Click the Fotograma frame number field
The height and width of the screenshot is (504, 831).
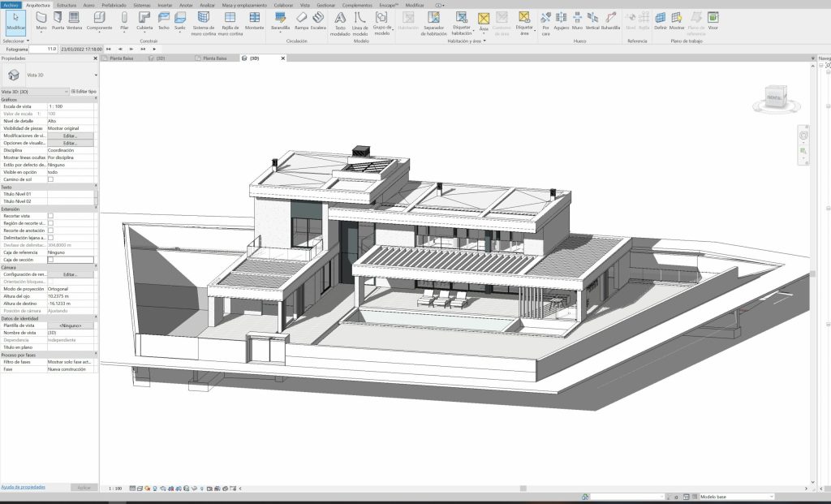[x=44, y=49]
